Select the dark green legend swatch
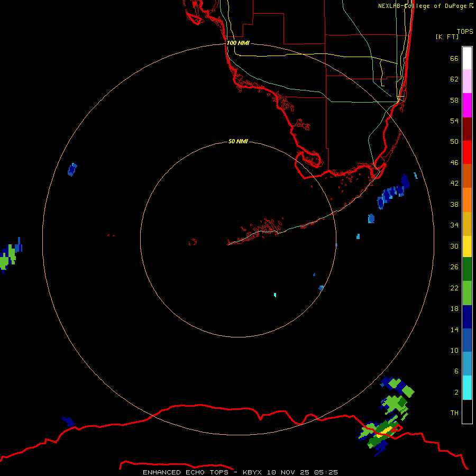This screenshot has height=476, width=476. tap(467, 269)
